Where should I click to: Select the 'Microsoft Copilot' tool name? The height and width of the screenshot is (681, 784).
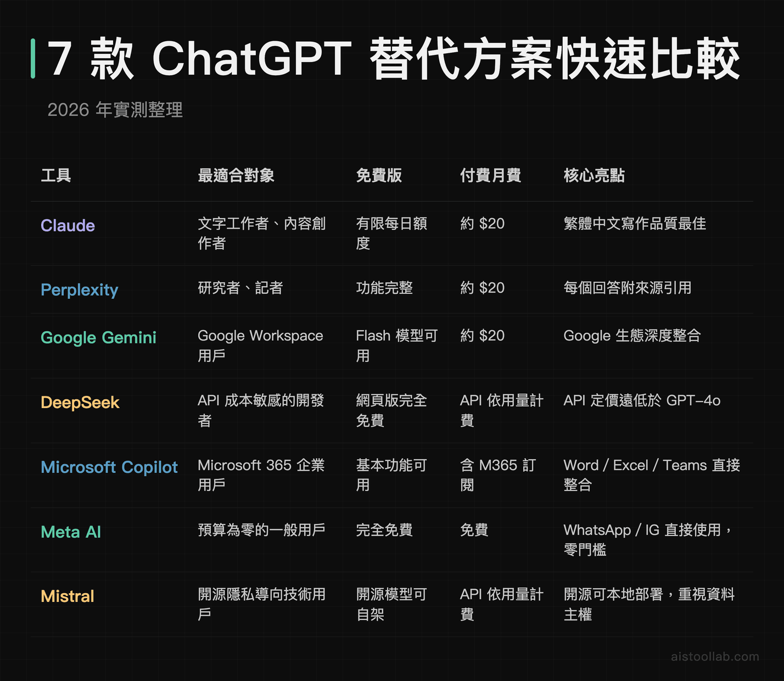(109, 467)
